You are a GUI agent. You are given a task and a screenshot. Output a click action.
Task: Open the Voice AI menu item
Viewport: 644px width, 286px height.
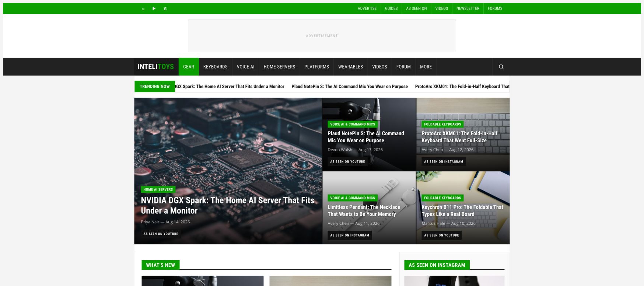point(245,67)
